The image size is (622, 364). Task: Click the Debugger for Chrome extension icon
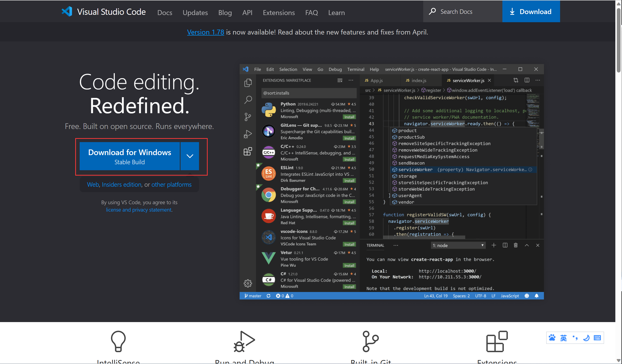click(x=269, y=195)
